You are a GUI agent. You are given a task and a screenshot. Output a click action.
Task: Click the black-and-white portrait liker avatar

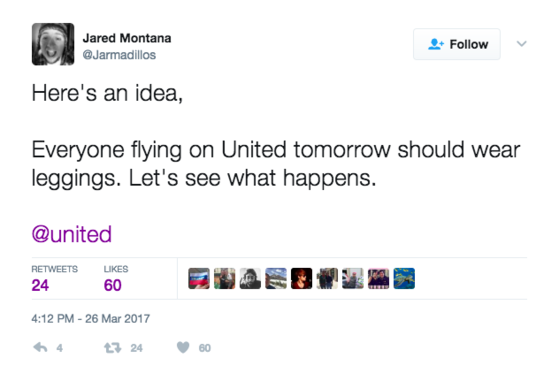[250, 278]
